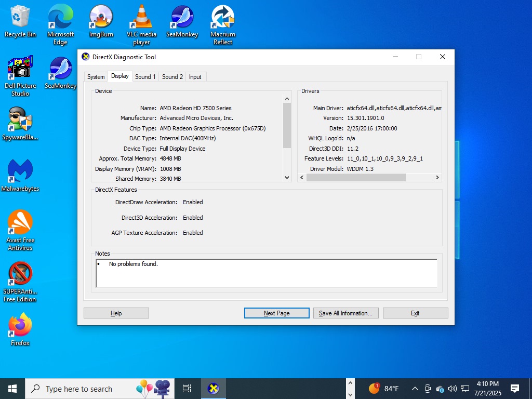Click the taskbar toolbar scroll-down arrow
The image size is (532, 399).
(350, 394)
